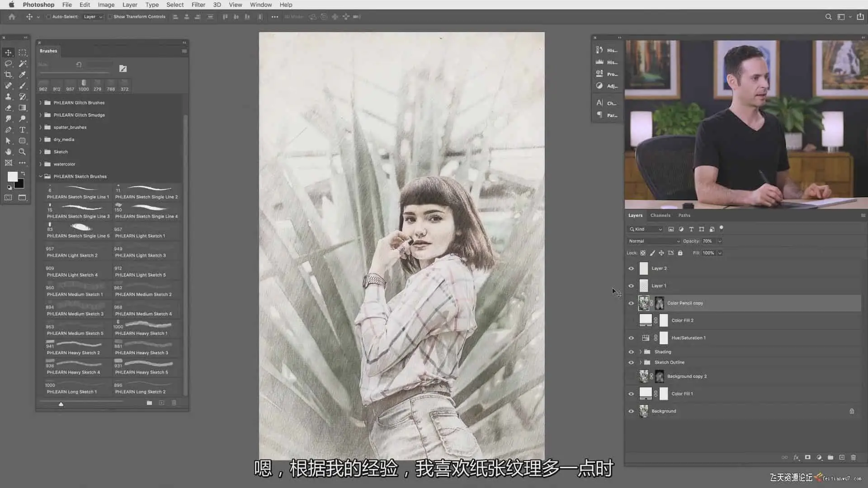This screenshot has width=868, height=488.
Task: Open the Adjustments collapsed panel button
Action: pyautogui.click(x=607, y=86)
